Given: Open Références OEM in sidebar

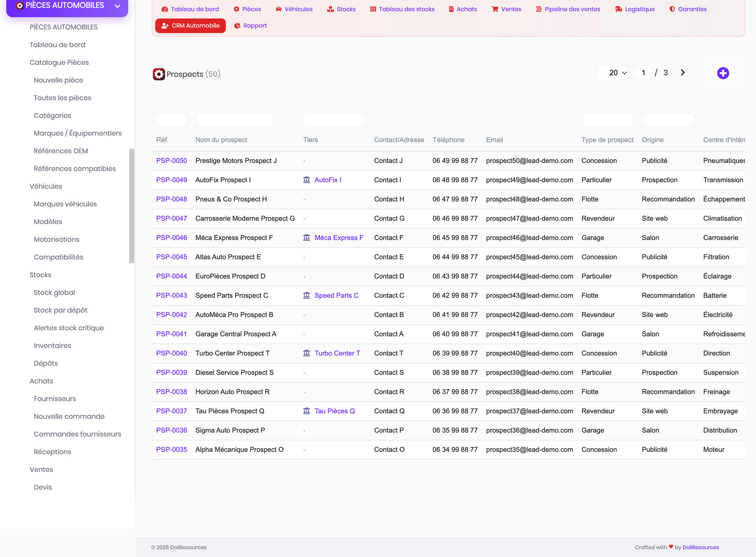Looking at the screenshot, I should pos(61,151).
